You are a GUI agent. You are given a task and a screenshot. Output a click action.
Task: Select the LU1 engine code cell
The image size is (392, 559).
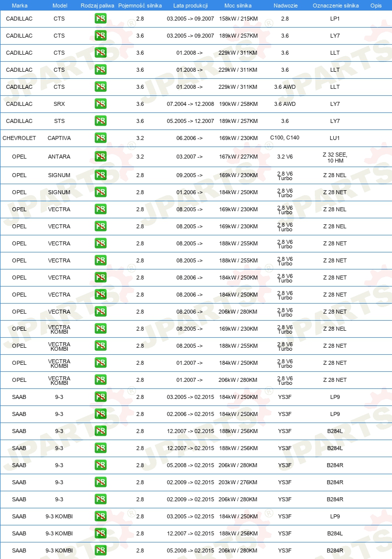[335, 138]
